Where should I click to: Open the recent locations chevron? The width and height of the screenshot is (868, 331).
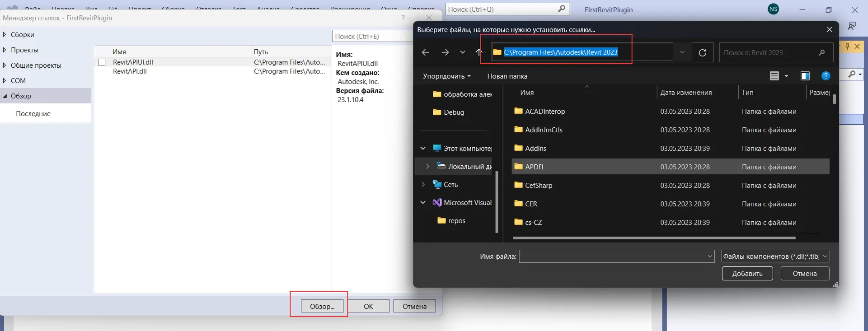pos(463,52)
